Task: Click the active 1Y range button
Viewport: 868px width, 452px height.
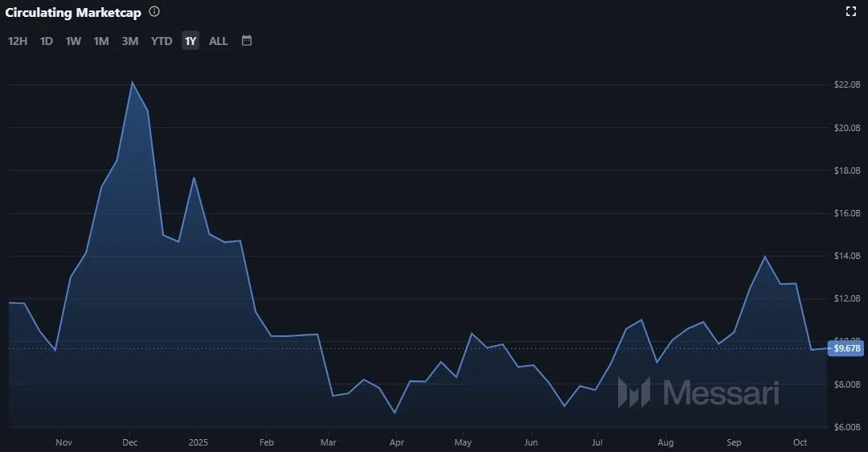Action: (190, 41)
